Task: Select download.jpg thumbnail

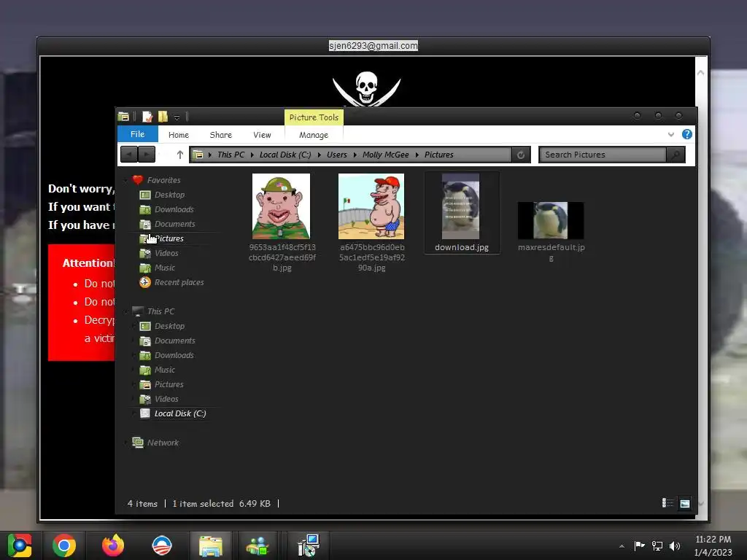Action: click(461, 206)
